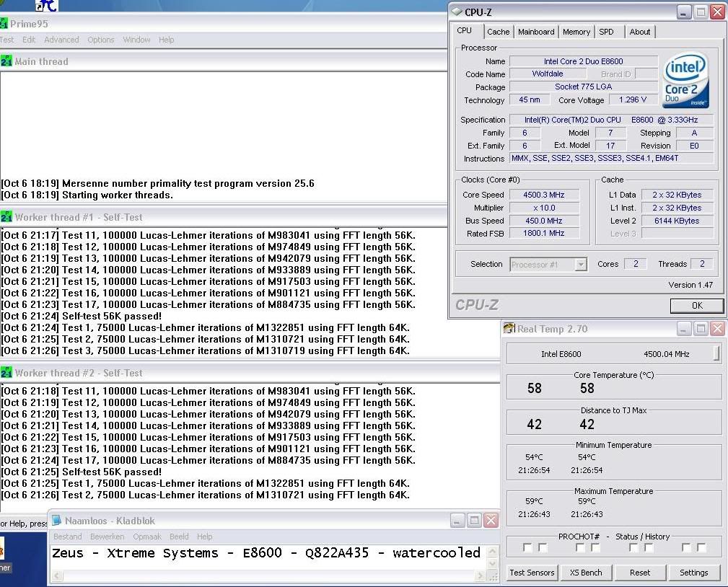The width and height of the screenshot is (728, 587).
Task: Click the Kladblok vertical scrollbar up arrow
Action: coord(493,551)
